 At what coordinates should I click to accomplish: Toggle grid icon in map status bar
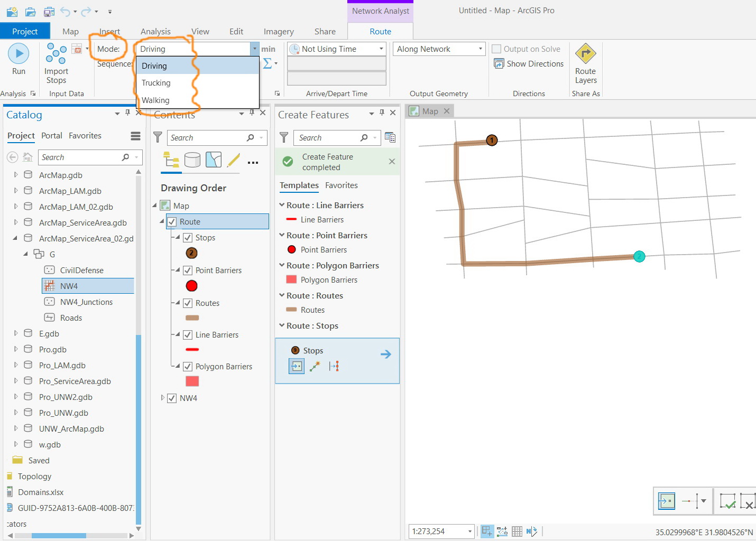click(517, 531)
